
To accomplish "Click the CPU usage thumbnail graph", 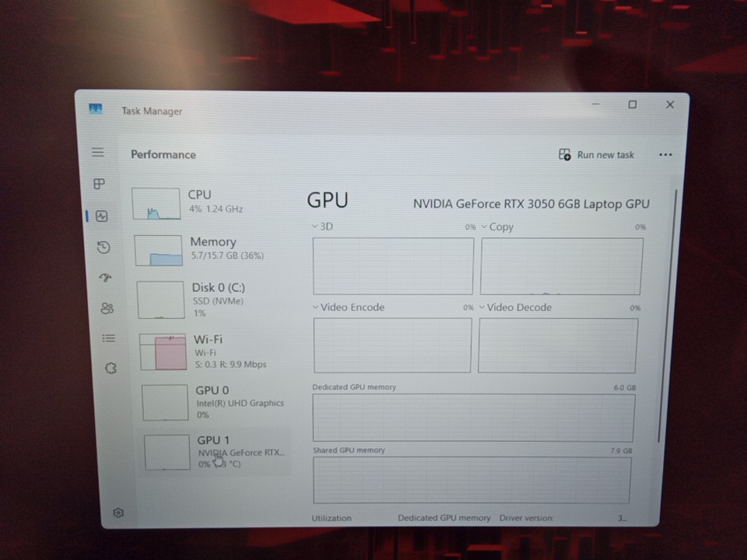I will 156,203.
